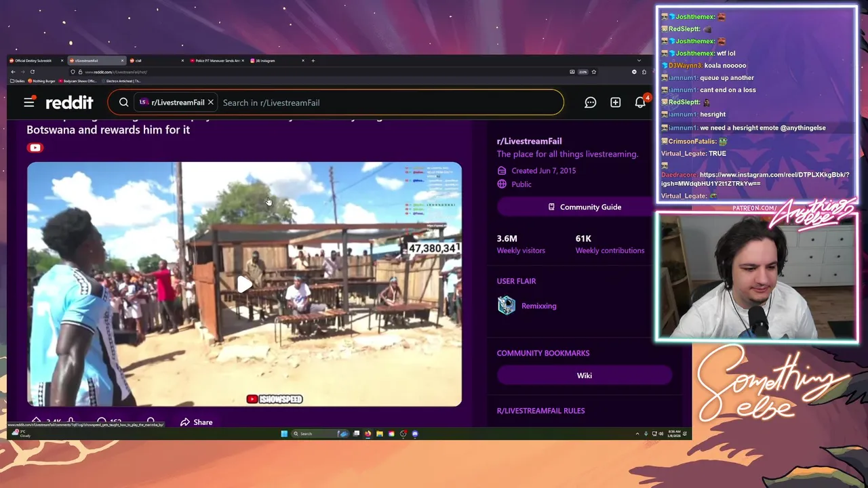The height and width of the screenshot is (488, 868).
Task: Open Community Guide
Action: 585,207
